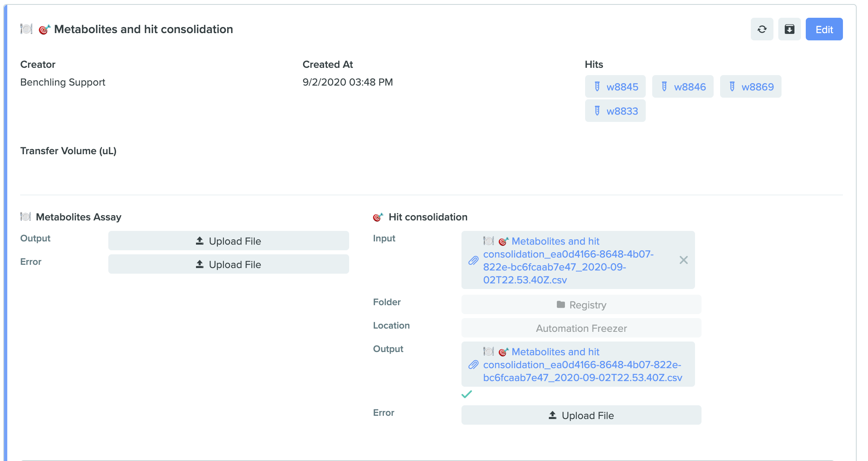Click the blue Edit button

(824, 29)
